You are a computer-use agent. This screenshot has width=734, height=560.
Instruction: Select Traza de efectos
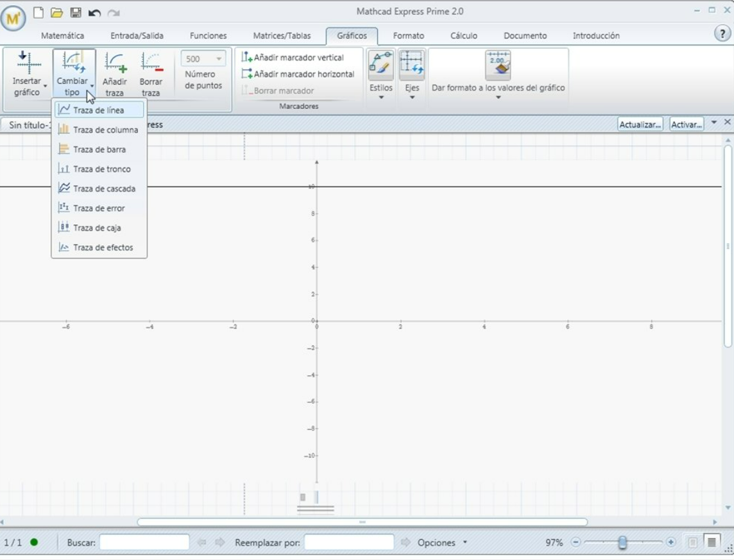click(99, 248)
